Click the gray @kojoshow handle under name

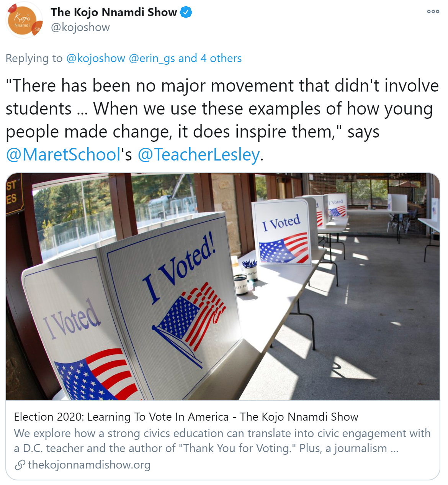point(80,28)
